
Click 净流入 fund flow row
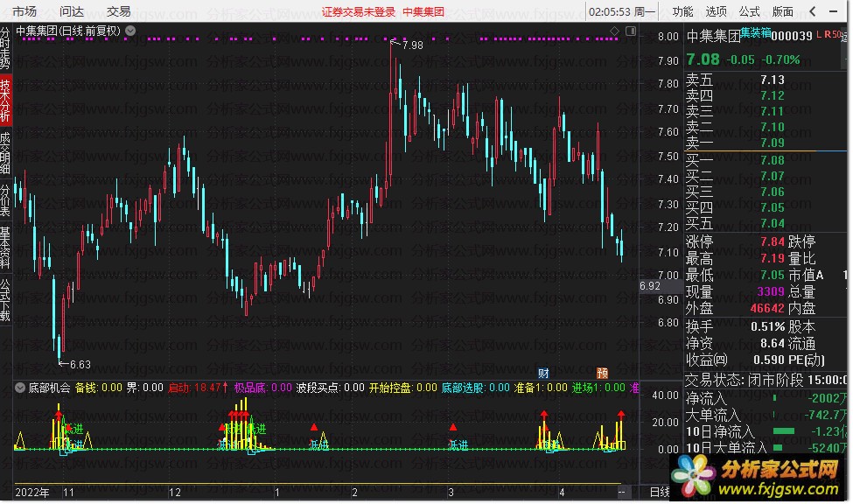pos(766,399)
